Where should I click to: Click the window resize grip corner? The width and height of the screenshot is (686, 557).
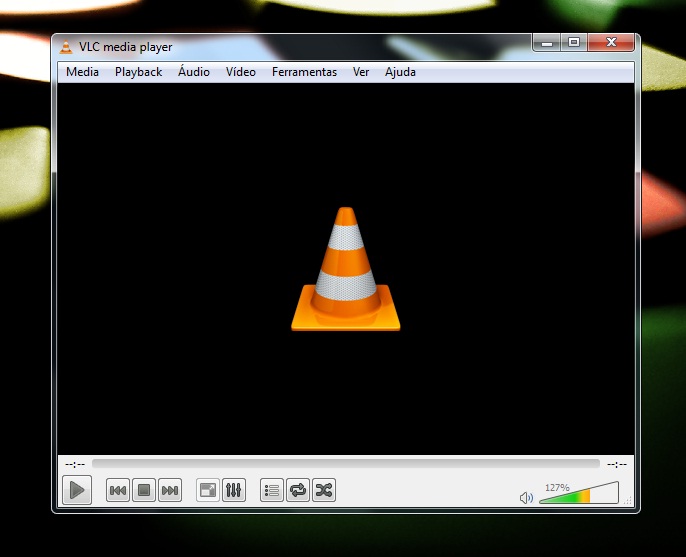628,501
